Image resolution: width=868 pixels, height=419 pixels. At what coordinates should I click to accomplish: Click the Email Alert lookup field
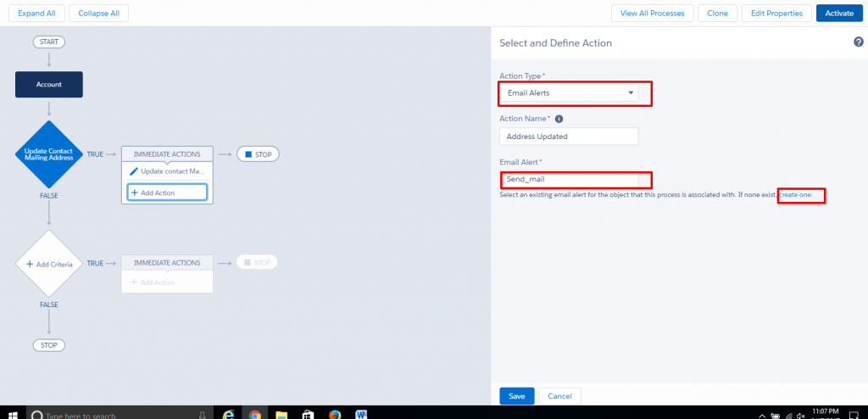569,180
